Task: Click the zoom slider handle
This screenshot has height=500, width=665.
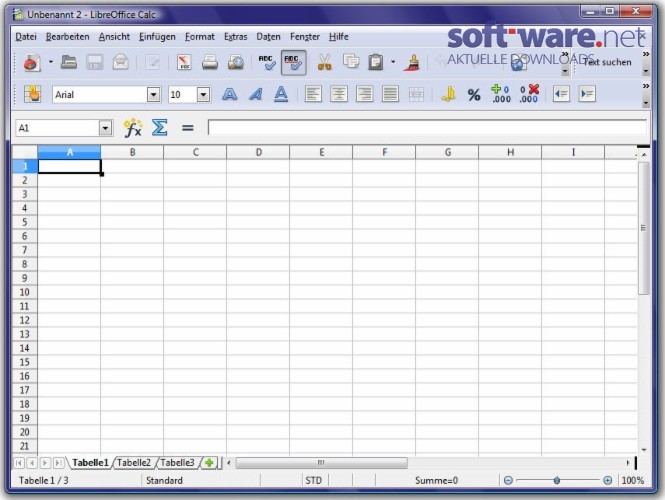Action: [556, 480]
